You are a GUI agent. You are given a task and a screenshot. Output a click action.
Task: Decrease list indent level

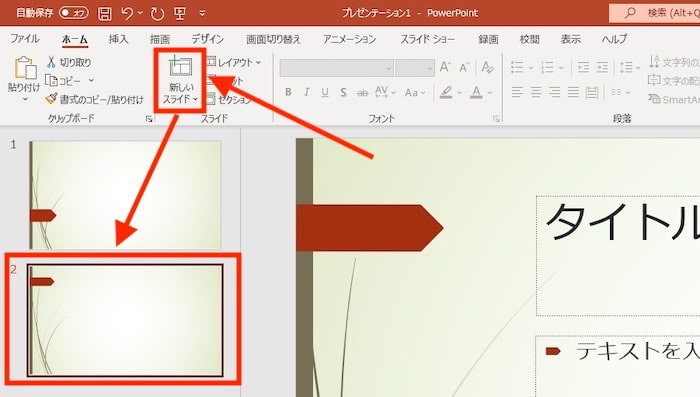[x=583, y=67]
